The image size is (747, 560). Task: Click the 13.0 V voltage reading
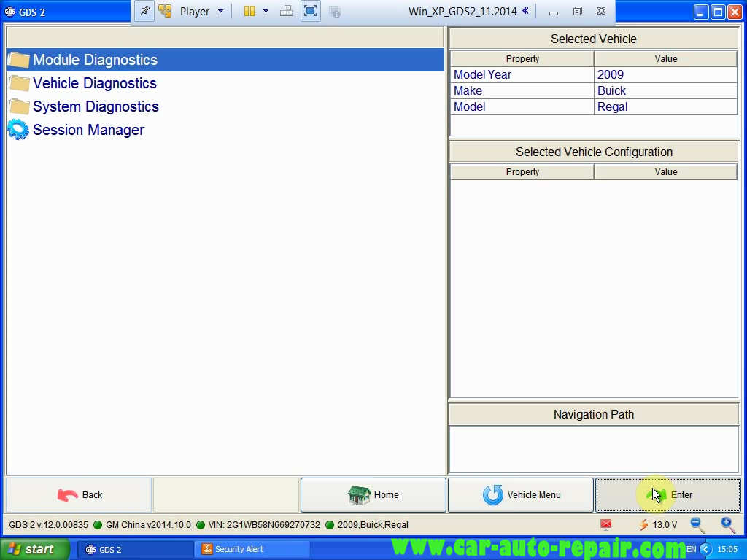(665, 525)
